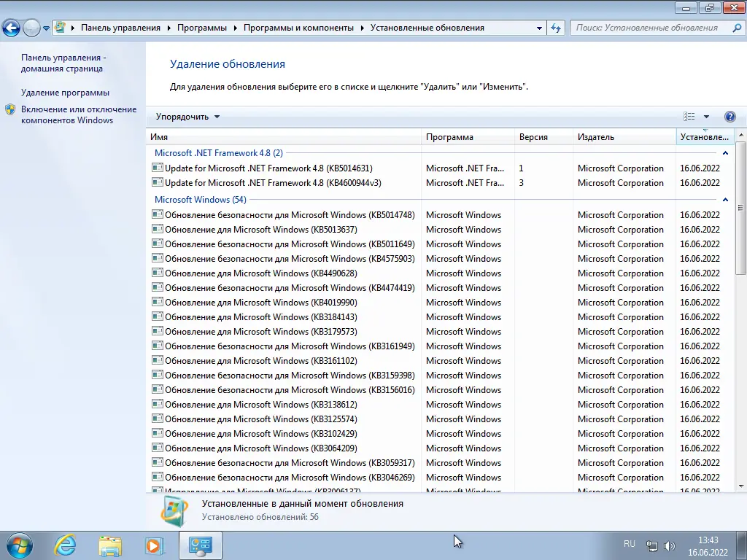This screenshot has width=747, height=560.
Task: Click icon of update KB5014748
Action: pos(158,214)
